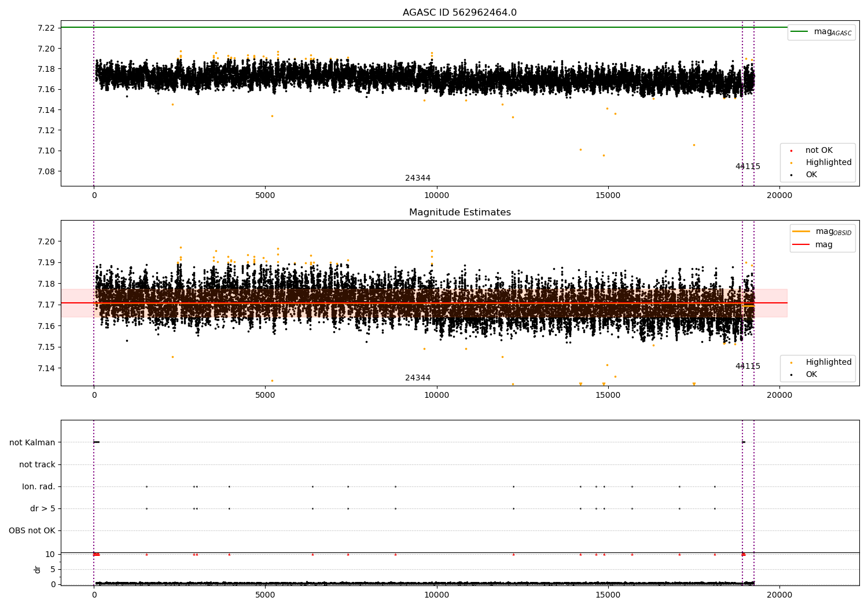
Task: Click the green mag AGASC legend line sample
Action: click(799, 32)
